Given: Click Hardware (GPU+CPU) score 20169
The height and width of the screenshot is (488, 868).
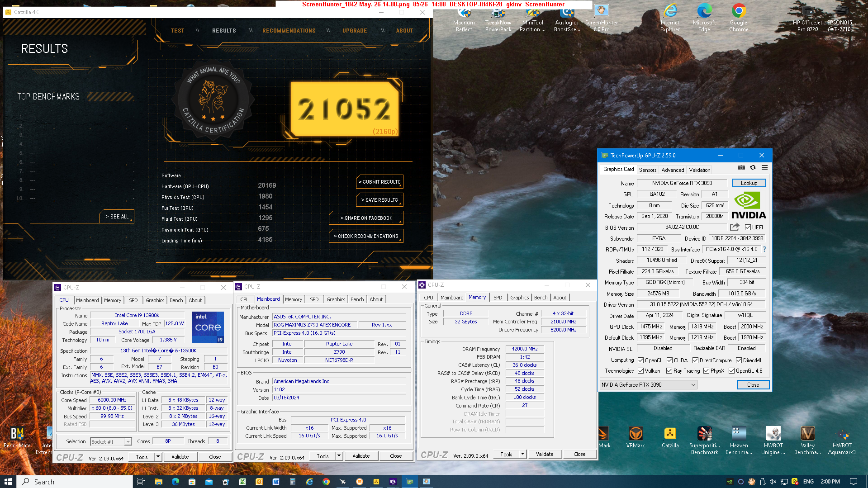Looking at the screenshot, I should 267,185.
